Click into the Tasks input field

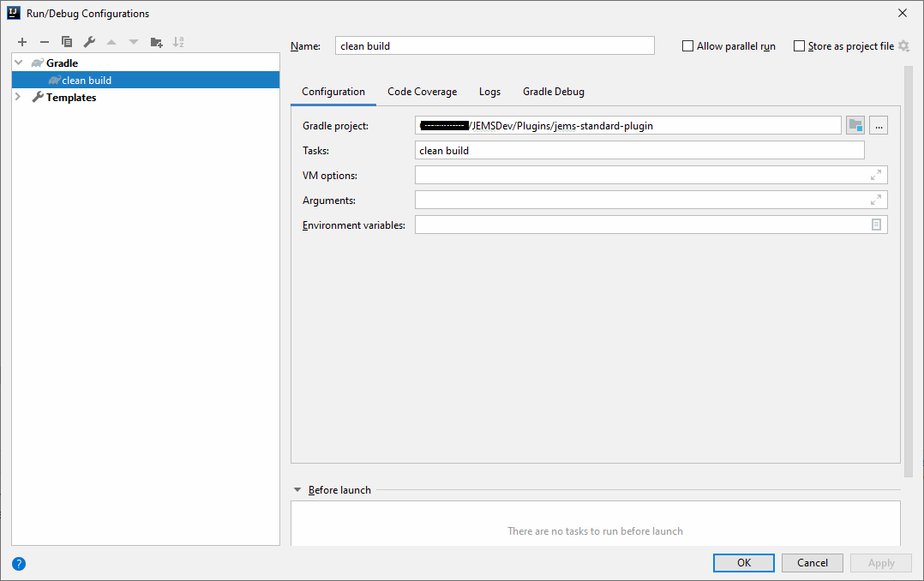click(639, 151)
